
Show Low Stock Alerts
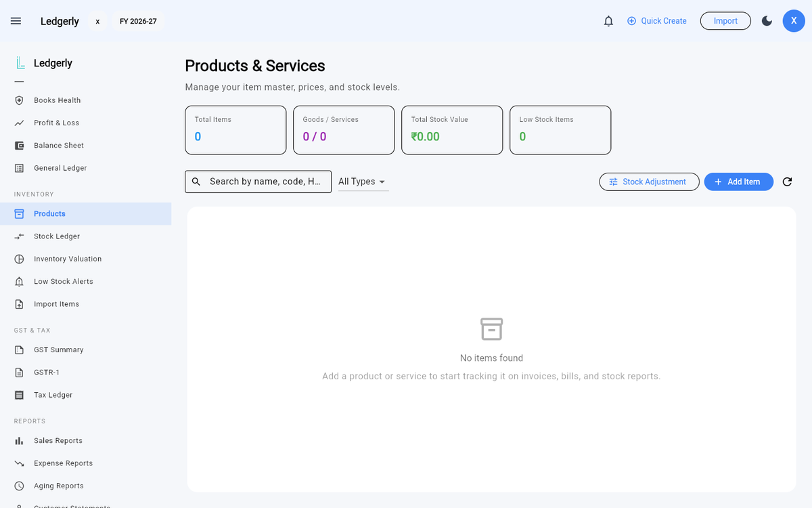tap(85, 281)
